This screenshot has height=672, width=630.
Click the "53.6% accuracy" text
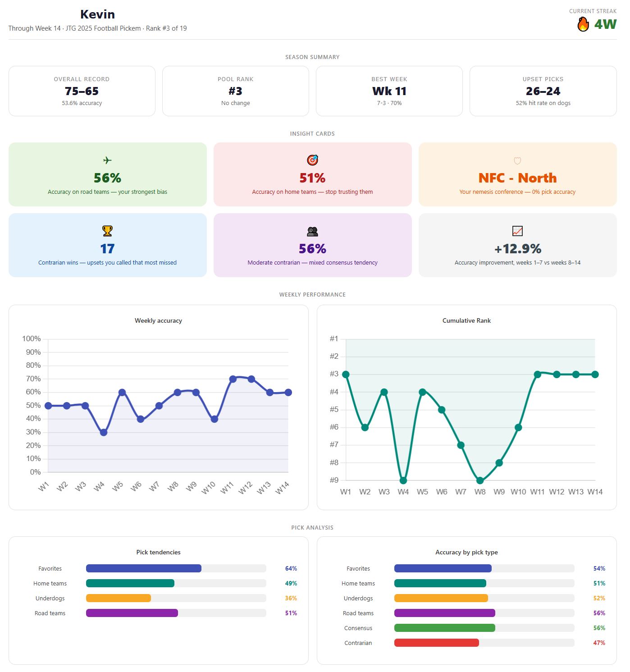pyautogui.click(x=82, y=103)
